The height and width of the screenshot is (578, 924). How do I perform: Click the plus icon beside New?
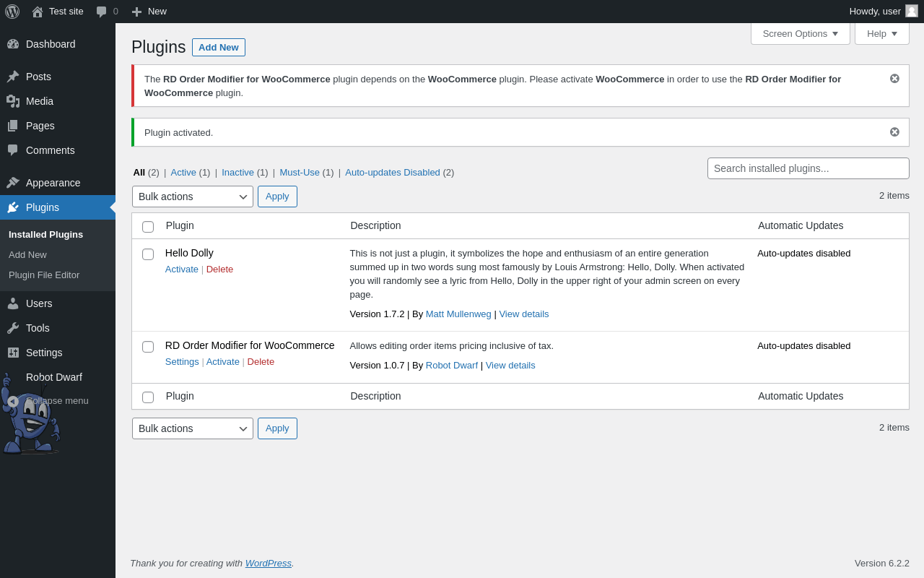point(136,12)
